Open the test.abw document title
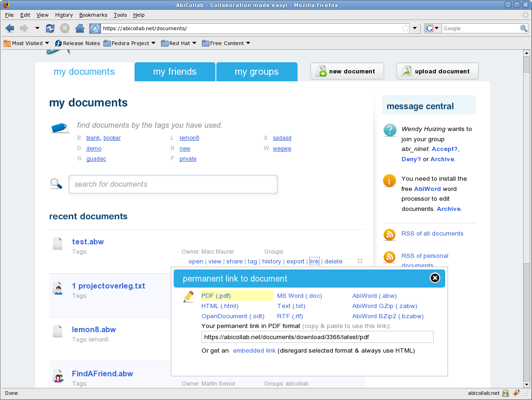The width and height of the screenshot is (532, 400). tap(88, 242)
